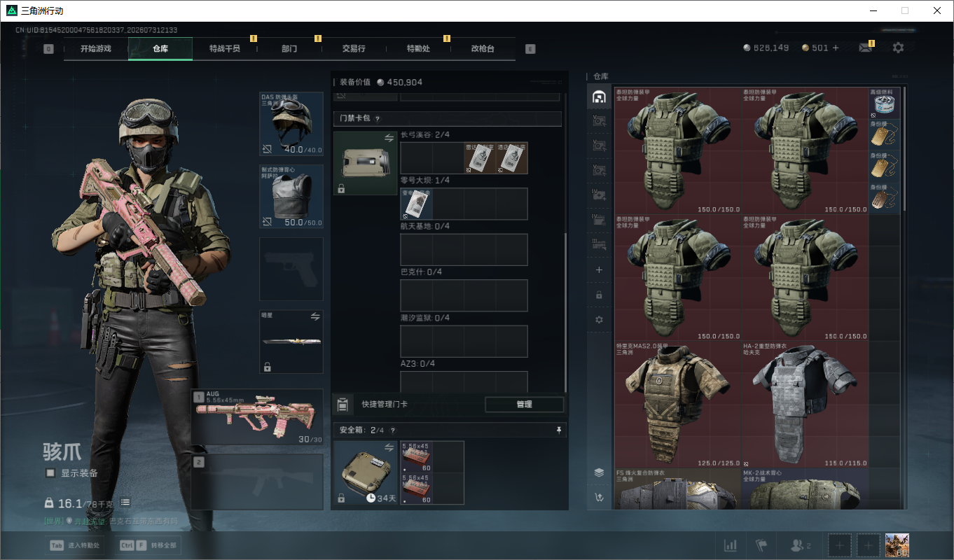Open stash sidebar gear settings
Screen dimensions: 954x560
tap(599, 320)
